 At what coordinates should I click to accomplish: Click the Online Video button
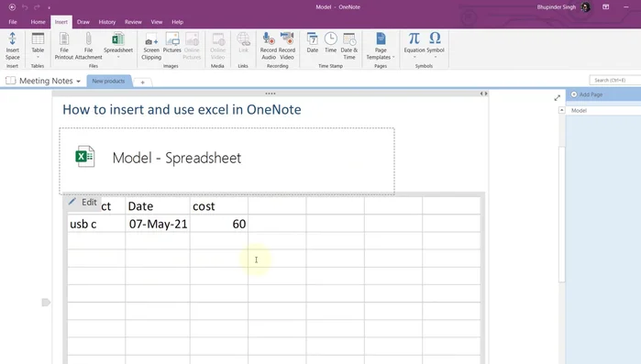218,46
